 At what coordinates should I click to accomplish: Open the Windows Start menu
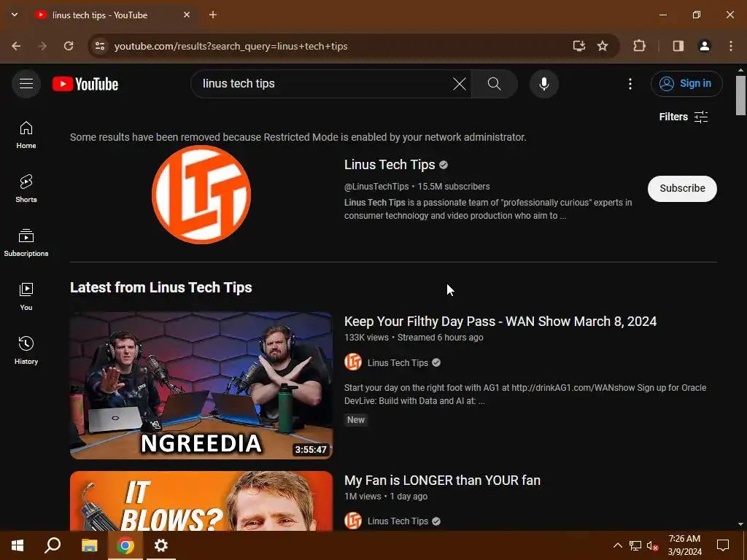pos(18,545)
